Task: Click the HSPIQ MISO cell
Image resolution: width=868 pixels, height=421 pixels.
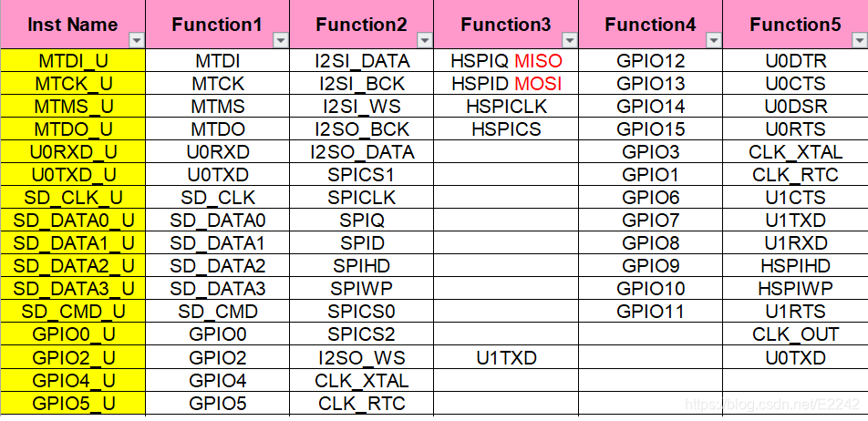Action: (506, 61)
